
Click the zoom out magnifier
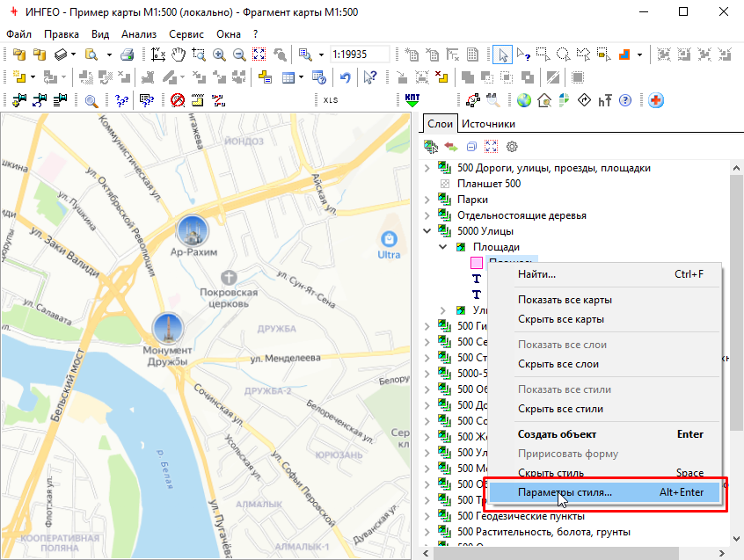coord(239,55)
